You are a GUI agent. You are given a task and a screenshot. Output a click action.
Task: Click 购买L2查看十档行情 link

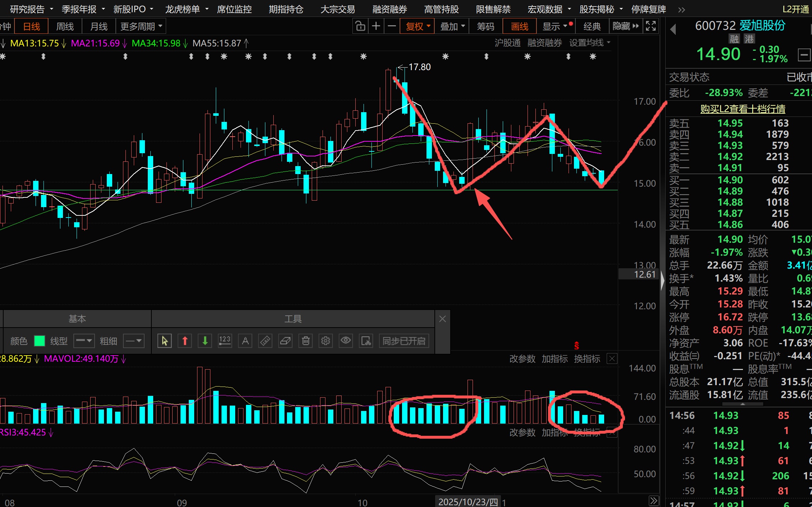(742, 109)
